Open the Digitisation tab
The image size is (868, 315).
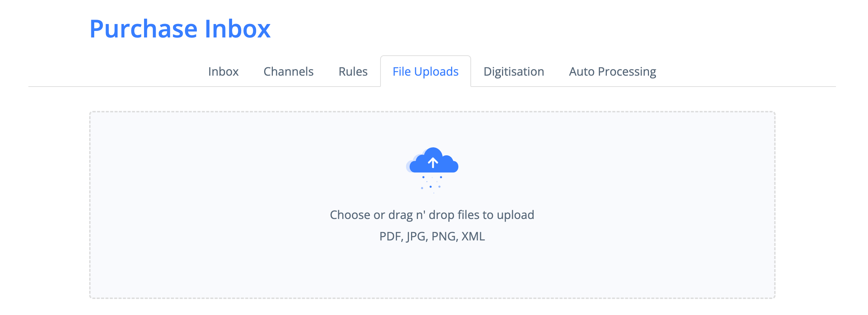pos(513,72)
